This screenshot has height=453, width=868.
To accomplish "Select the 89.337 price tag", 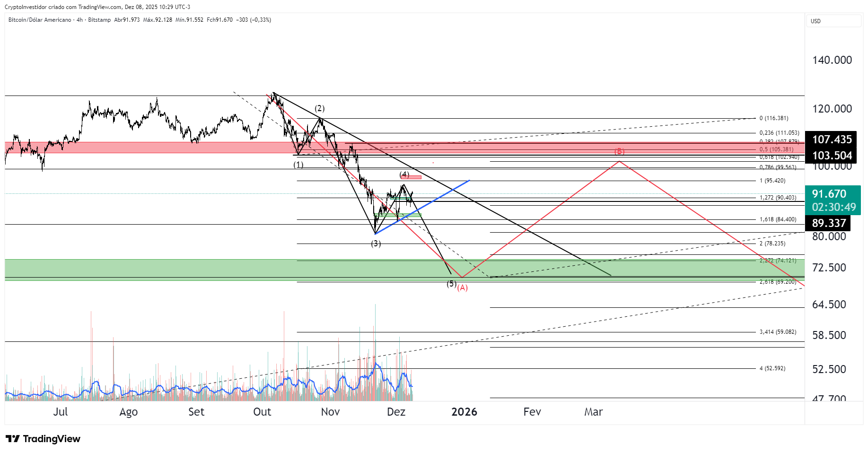I will [828, 223].
